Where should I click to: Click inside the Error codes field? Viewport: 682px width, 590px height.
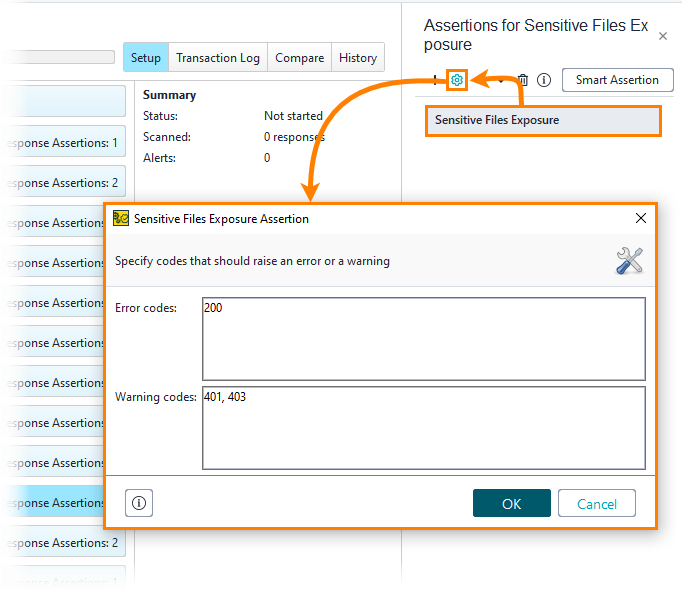coord(424,339)
